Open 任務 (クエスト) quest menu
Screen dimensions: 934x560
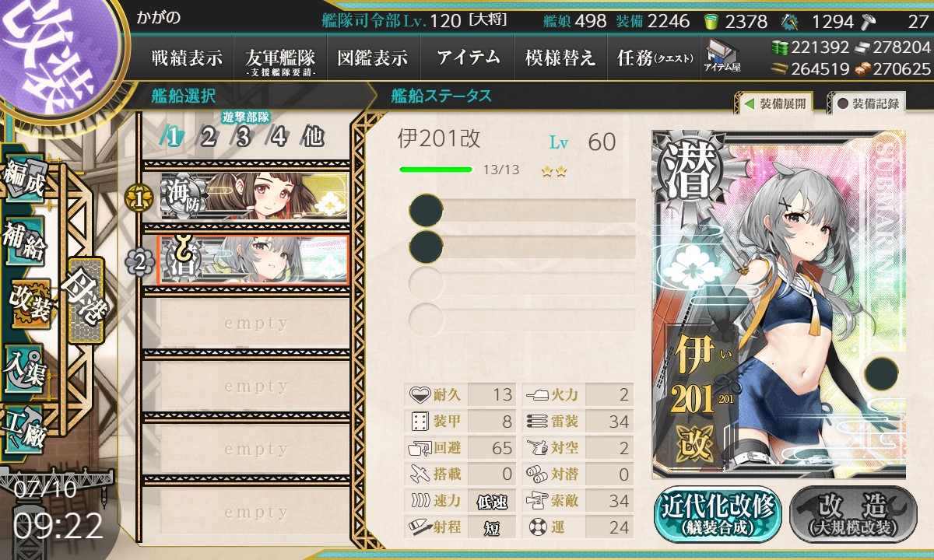coord(654,58)
